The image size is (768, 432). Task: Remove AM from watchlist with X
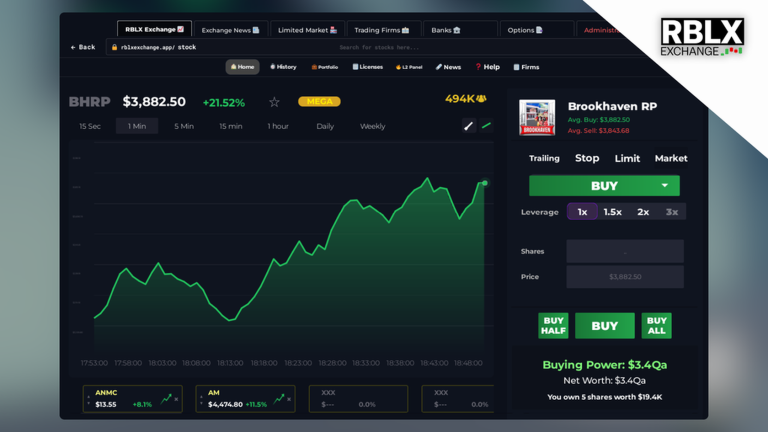pyautogui.click(x=289, y=399)
